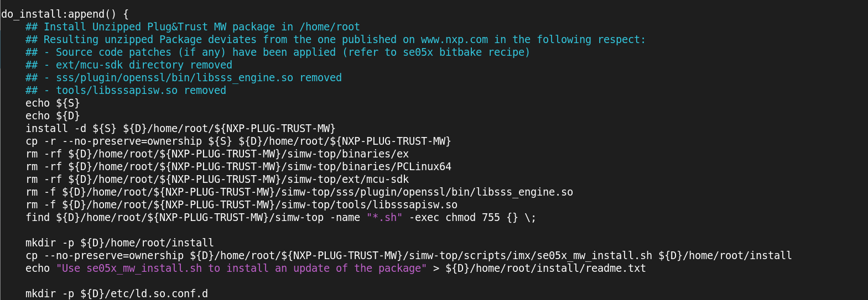The width and height of the screenshot is (868, 300).
Task: Click the line removing binaries/PCLinux64
Action: click(x=238, y=166)
